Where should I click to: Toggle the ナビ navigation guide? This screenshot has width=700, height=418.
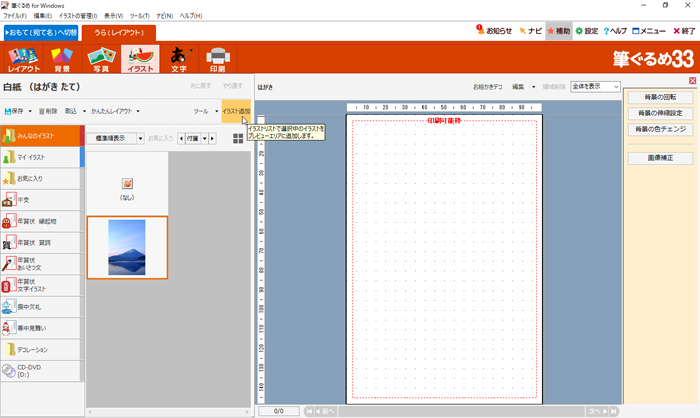point(530,31)
